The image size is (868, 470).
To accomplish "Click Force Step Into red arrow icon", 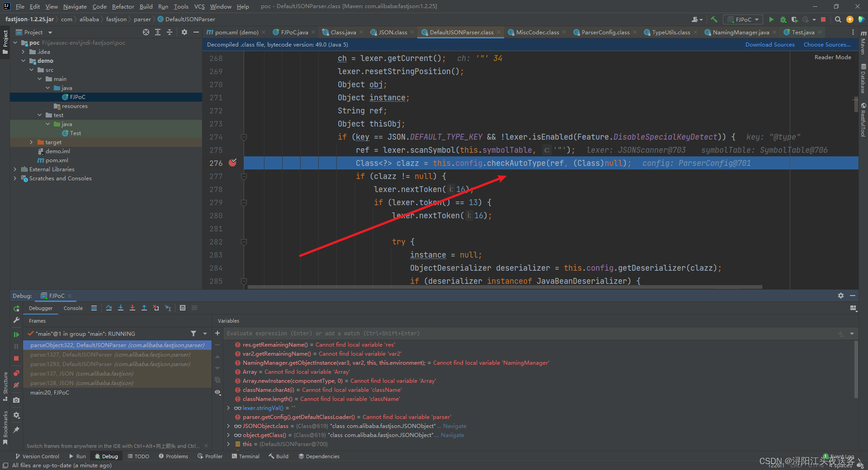I will [x=132, y=308].
